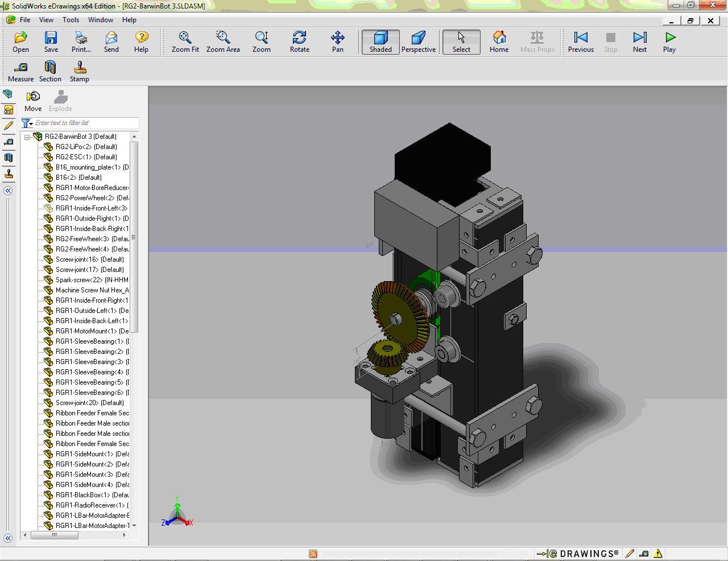Select the Stamp tool
Image resolution: width=728 pixels, height=561 pixels.
click(80, 72)
